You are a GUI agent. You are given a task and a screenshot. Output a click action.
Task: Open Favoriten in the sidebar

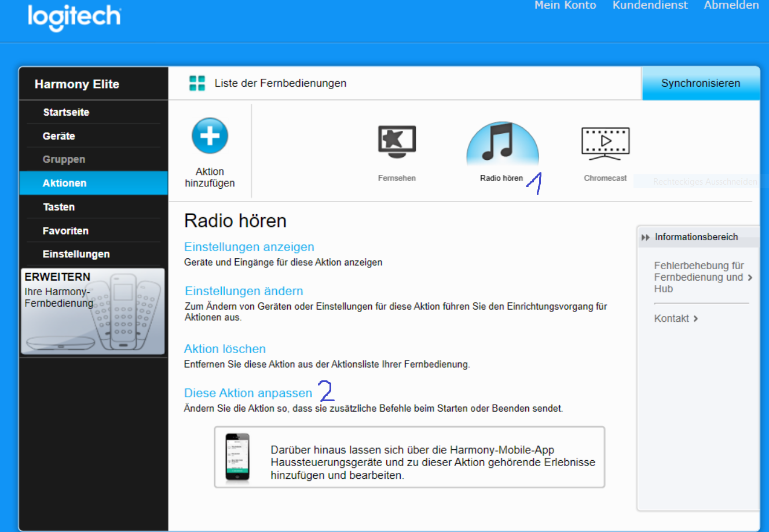tap(65, 230)
